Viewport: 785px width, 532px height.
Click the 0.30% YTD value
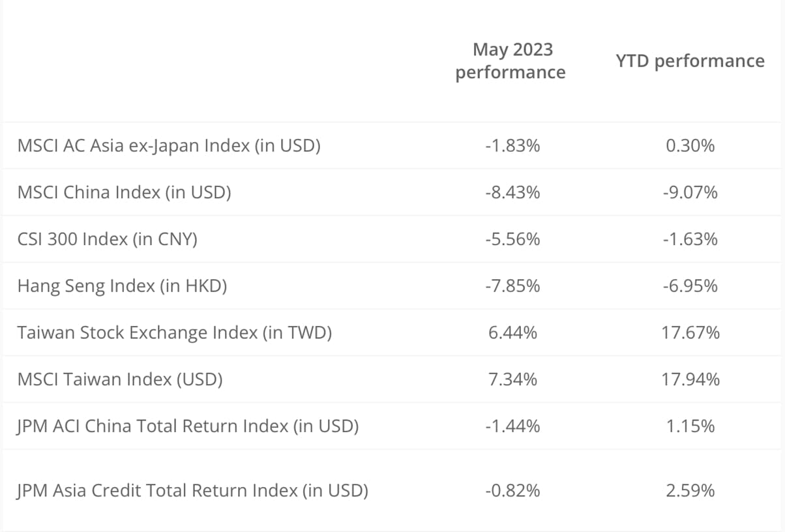(x=690, y=145)
